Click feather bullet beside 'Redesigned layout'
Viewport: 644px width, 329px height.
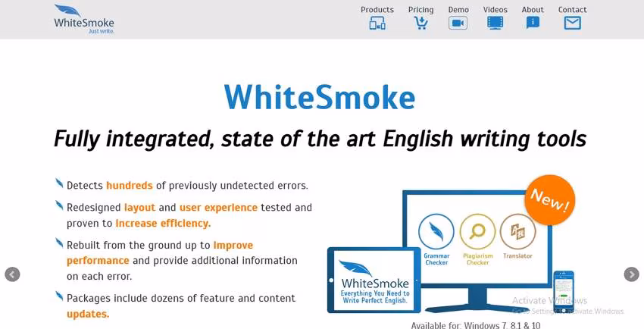pyautogui.click(x=59, y=205)
